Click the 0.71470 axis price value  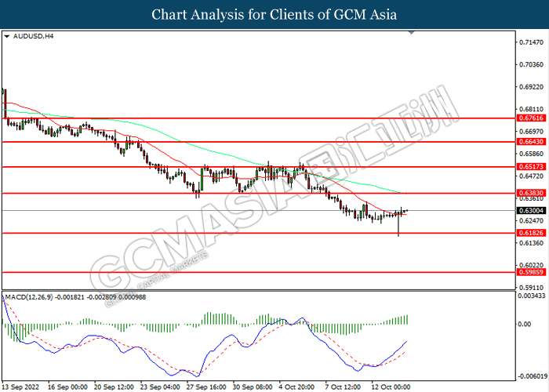tap(531, 42)
